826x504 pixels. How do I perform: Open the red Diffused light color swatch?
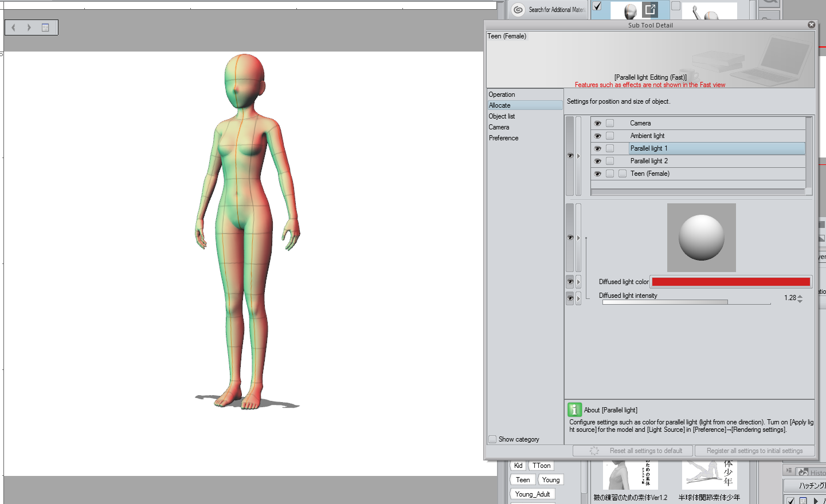pos(731,282)
